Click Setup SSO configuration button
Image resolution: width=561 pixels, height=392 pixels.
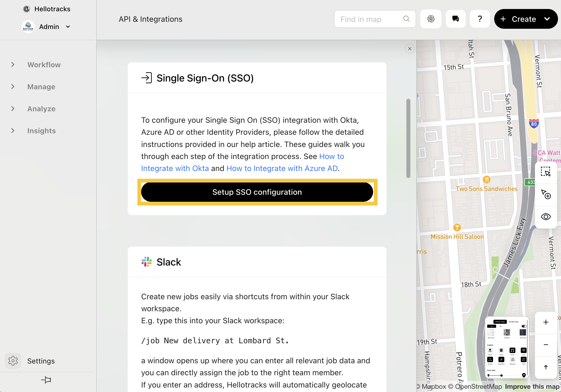[257, 192]
